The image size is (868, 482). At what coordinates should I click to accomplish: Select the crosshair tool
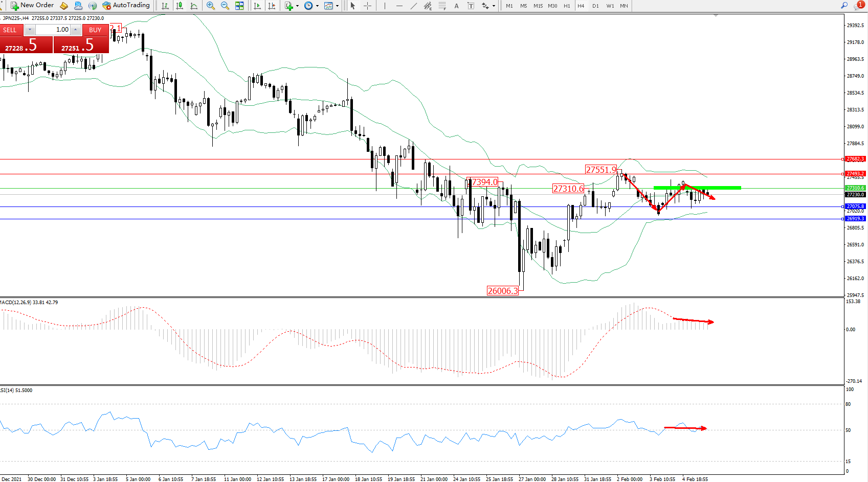pos(367,6)
